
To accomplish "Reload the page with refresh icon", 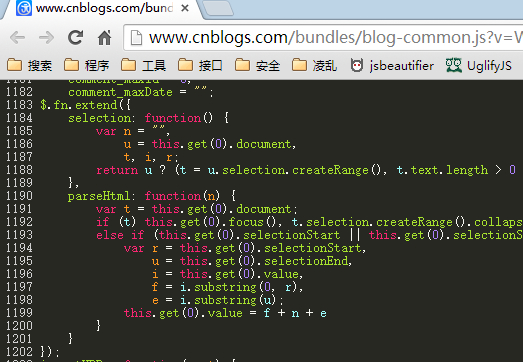I will (x=75, y=37).
